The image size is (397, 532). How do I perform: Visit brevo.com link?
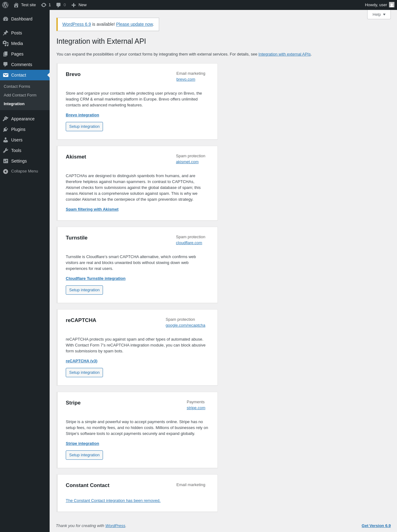tap(186, 79)
